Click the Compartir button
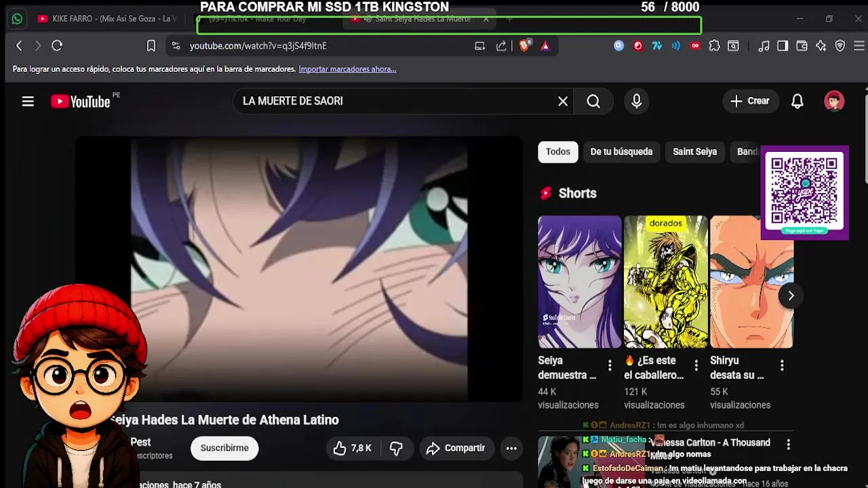Screen dimensions: 868x488 (456, 448)
